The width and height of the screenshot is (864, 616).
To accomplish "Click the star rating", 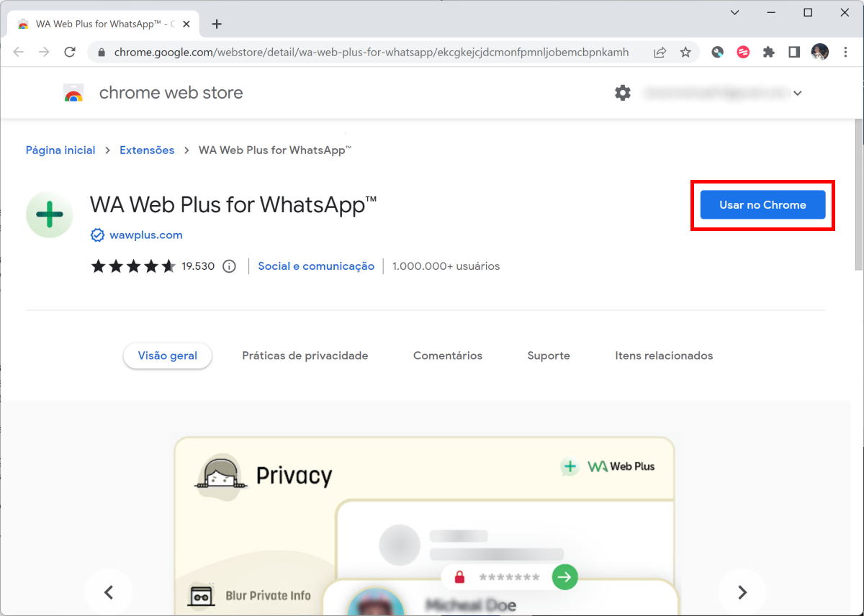I will pos(133,266).
